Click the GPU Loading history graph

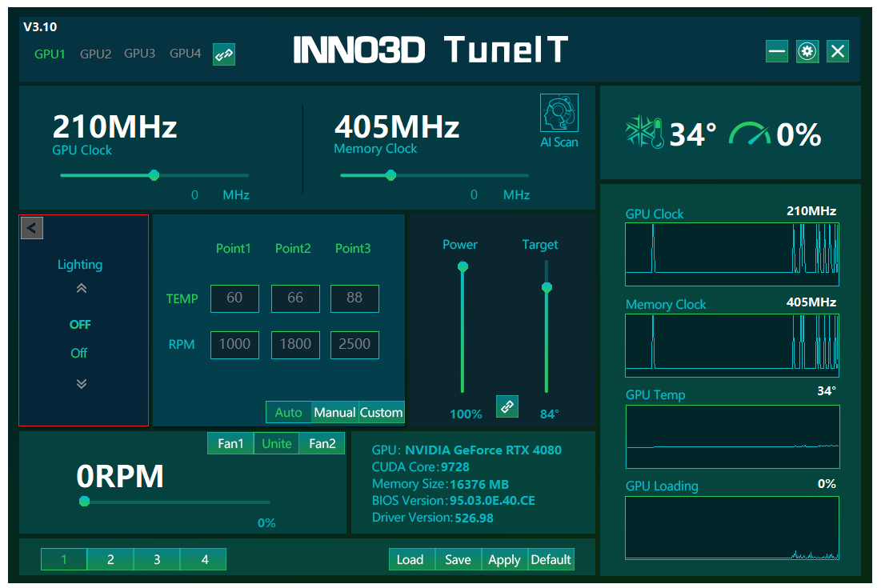(x=732, y=528)
